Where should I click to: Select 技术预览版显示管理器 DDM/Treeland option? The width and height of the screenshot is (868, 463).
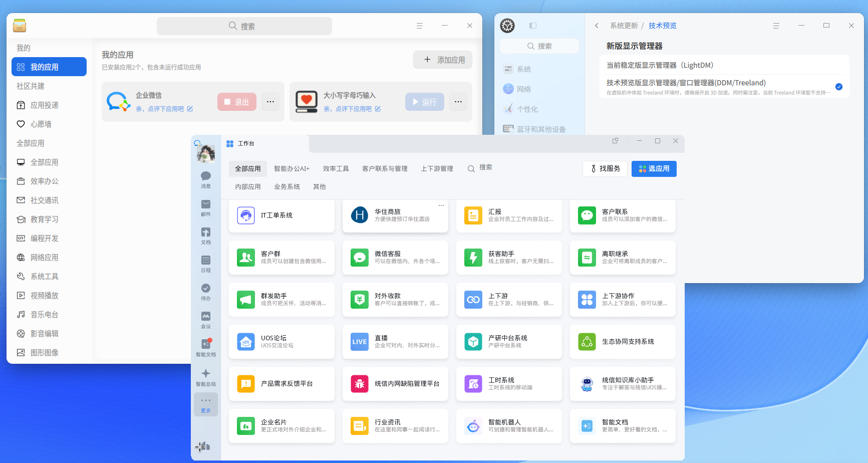(724, 87)
